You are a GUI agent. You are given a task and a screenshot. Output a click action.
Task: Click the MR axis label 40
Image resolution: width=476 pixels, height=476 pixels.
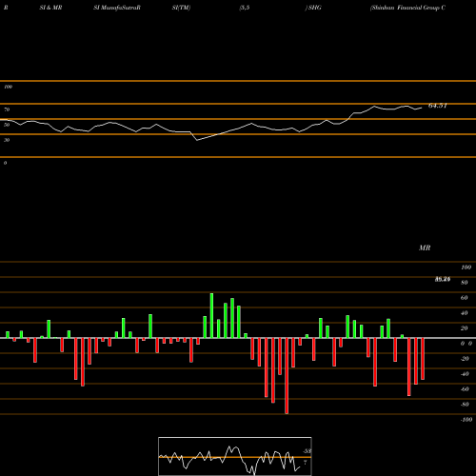pos(465,313)
